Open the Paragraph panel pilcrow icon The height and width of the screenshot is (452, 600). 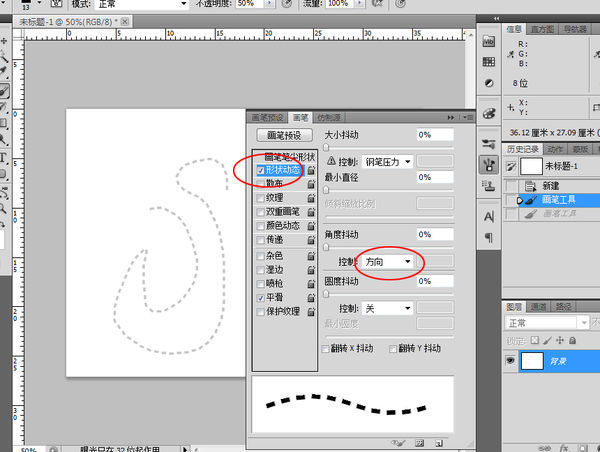coord(489,238)
